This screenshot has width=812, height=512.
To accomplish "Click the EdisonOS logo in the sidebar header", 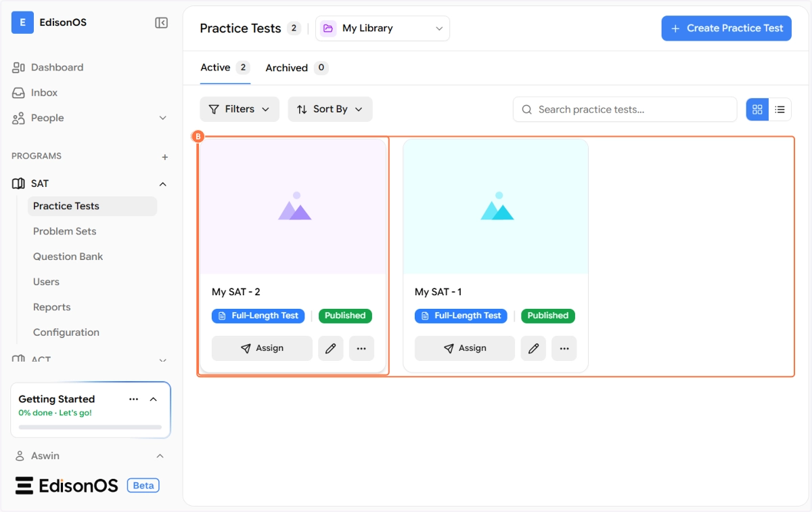I will [x=23, y=22].
